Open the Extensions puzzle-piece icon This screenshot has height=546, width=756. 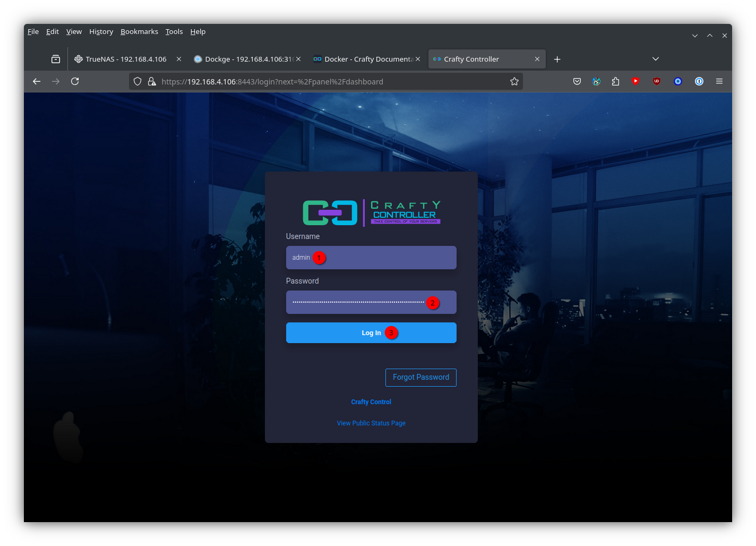615,81
